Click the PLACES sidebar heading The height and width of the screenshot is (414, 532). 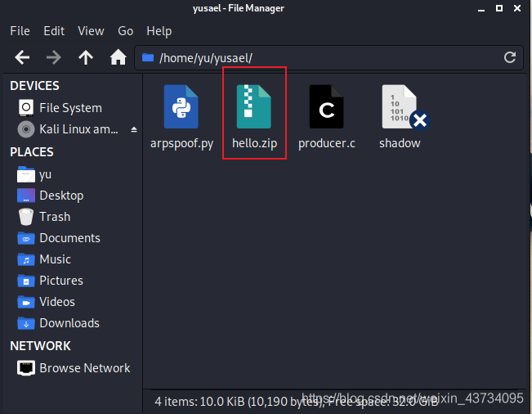coord(32,152)
